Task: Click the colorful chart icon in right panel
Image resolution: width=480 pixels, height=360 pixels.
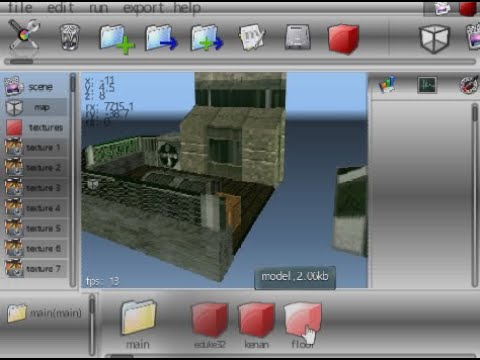Action: coord(387,84)
